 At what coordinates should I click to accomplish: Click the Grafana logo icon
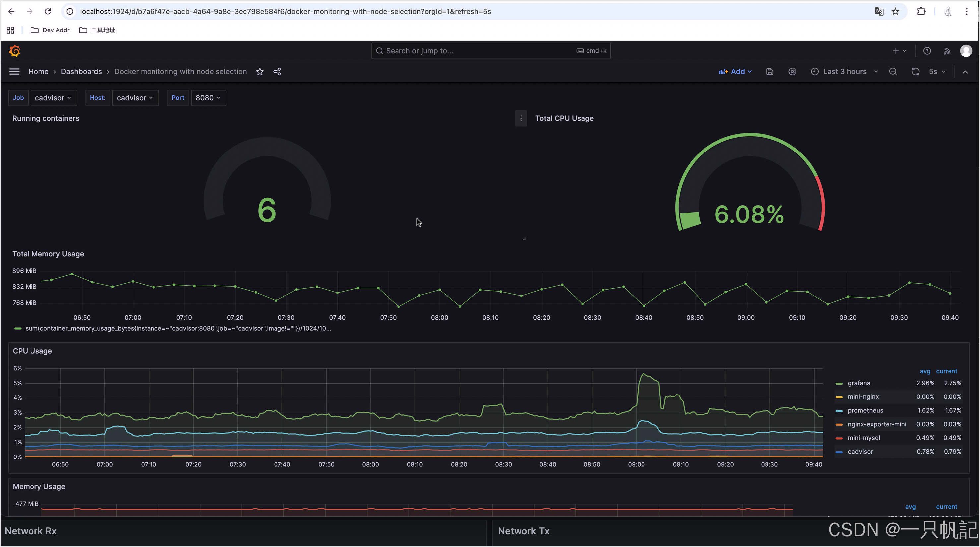tap(15, 51)
